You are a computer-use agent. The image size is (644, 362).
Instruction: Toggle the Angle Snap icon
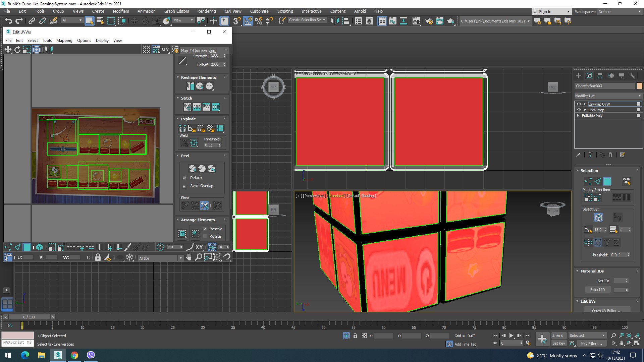pos(248,21)
